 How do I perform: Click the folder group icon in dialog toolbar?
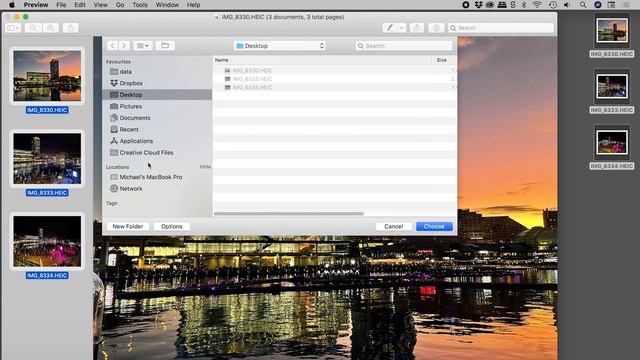(x=165, y=46)
